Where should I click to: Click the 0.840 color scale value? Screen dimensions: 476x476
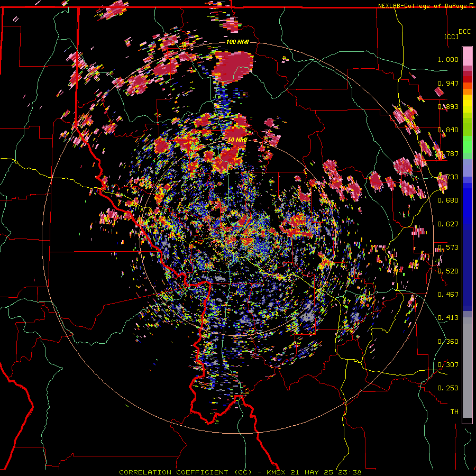pos(448,130)
